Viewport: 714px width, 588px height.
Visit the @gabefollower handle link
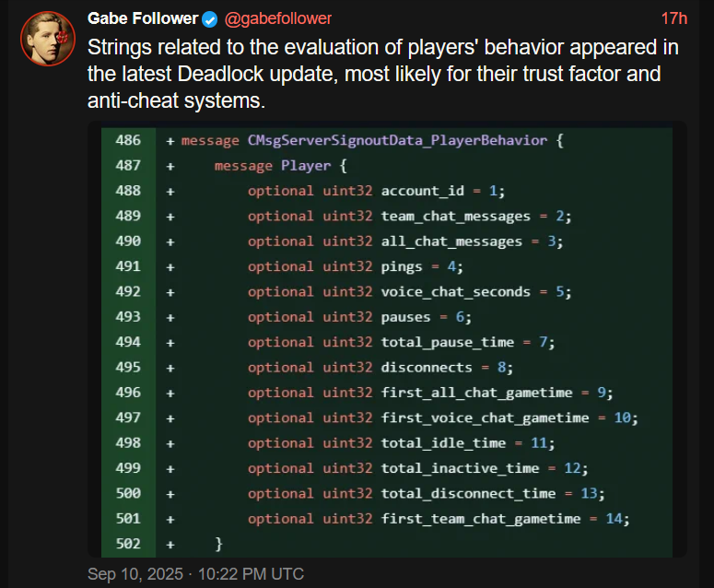point(277,18)
